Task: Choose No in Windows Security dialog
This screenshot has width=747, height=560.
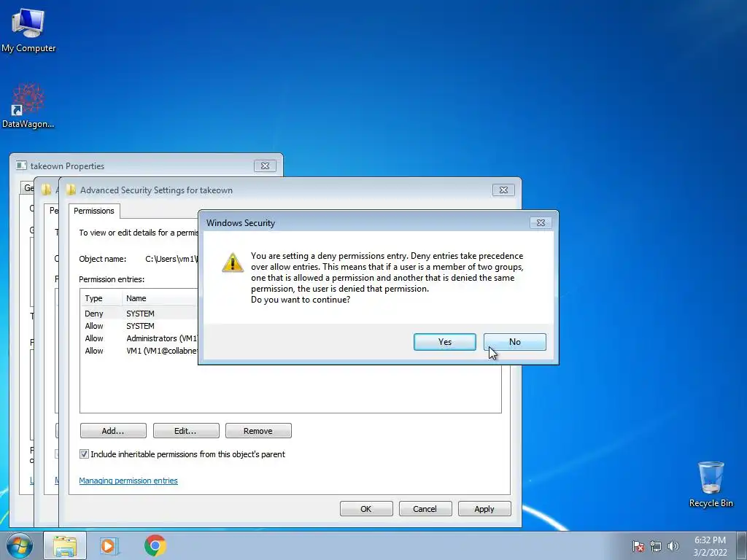Action: point(514,342)
